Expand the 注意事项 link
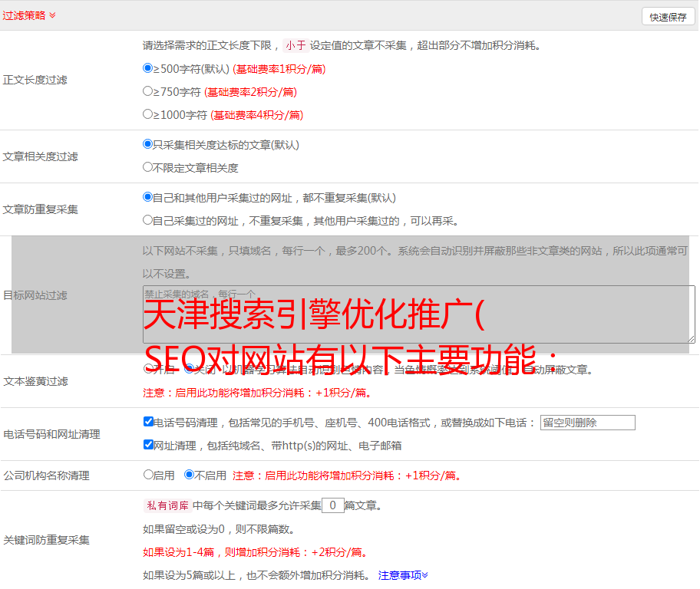This screenshot has width=700, height=589. pyautogui.click(x=403, y=575)
